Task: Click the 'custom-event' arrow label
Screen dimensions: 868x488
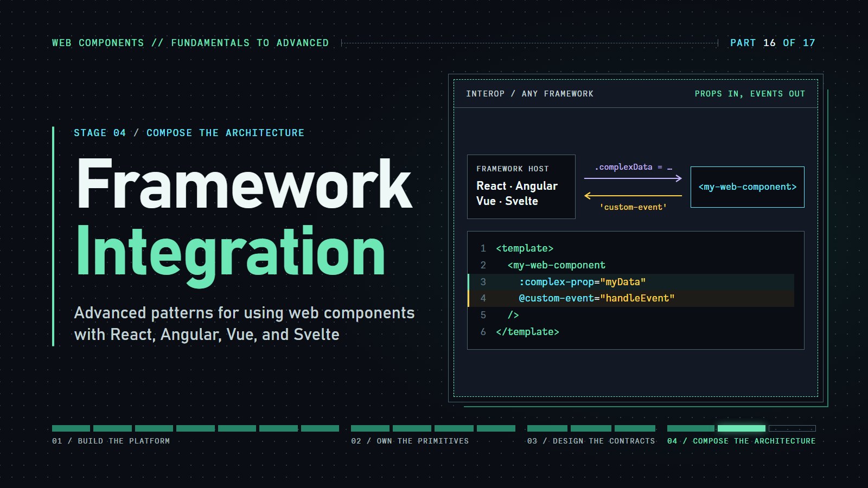Action: (633, 207)
